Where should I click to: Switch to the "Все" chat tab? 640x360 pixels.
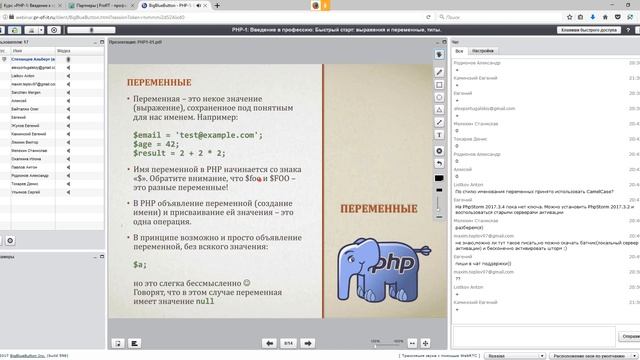point(459,51)
